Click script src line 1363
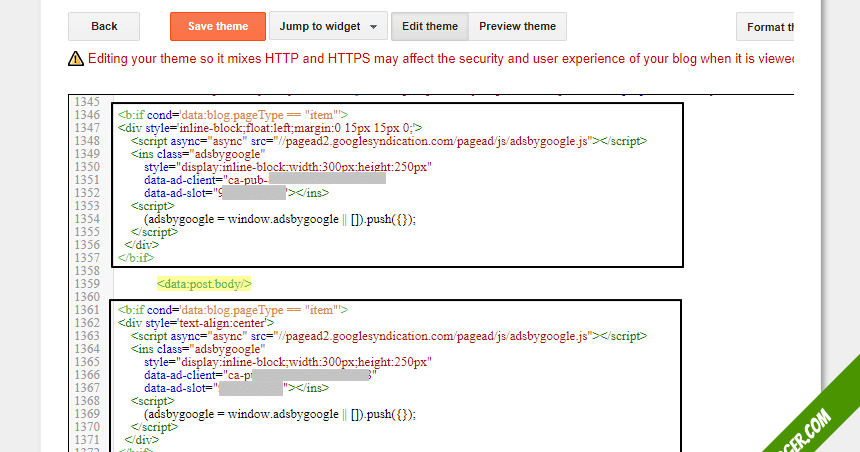 (x=389, y=336)
